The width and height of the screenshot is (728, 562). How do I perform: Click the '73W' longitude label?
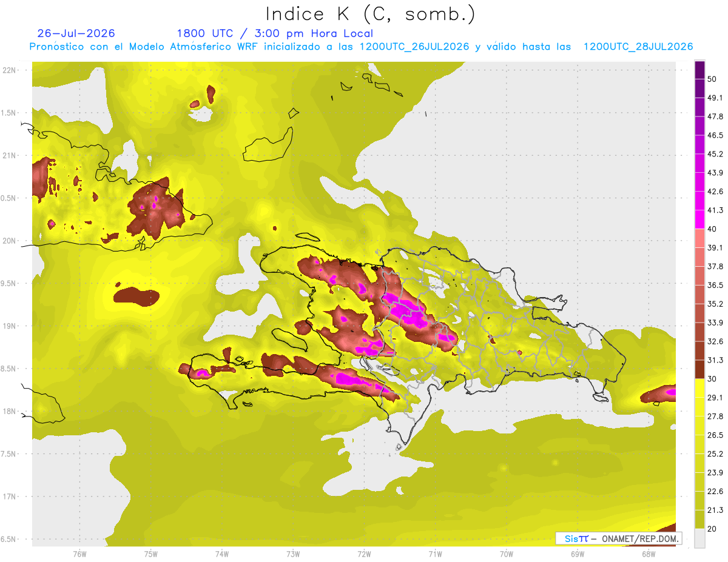[x=293, y=554]
